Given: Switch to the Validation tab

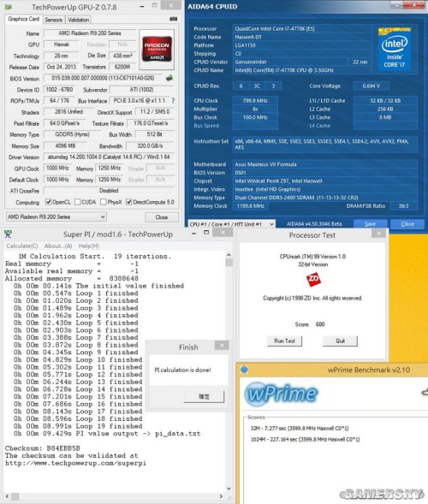Looking at the screenshot, I should (x=79, y=20).
